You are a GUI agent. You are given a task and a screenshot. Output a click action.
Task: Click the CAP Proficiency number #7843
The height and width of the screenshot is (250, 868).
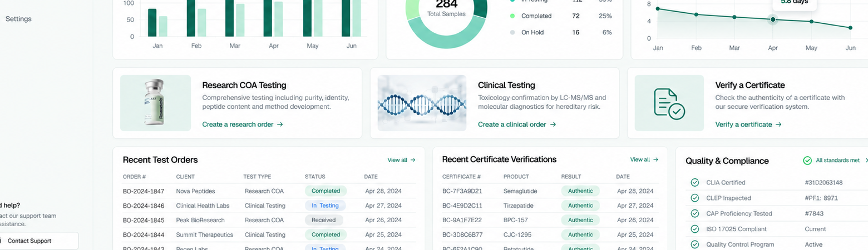coord(814,213)
